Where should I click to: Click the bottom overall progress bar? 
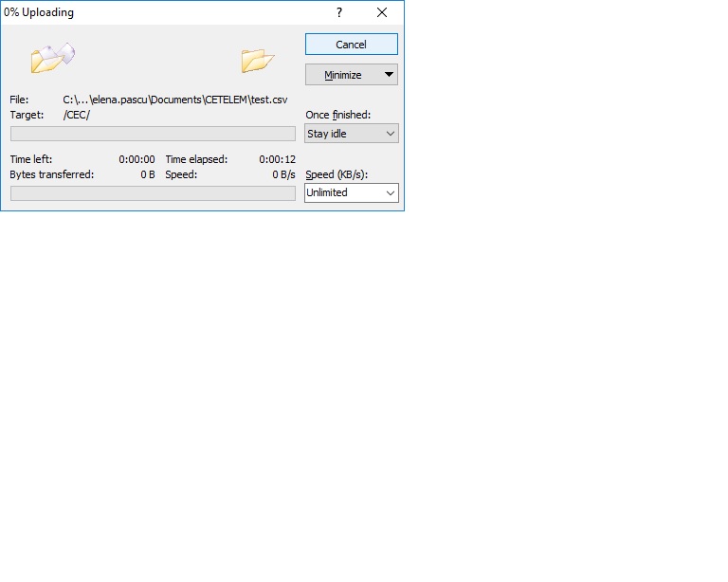[x=153, y=193]
